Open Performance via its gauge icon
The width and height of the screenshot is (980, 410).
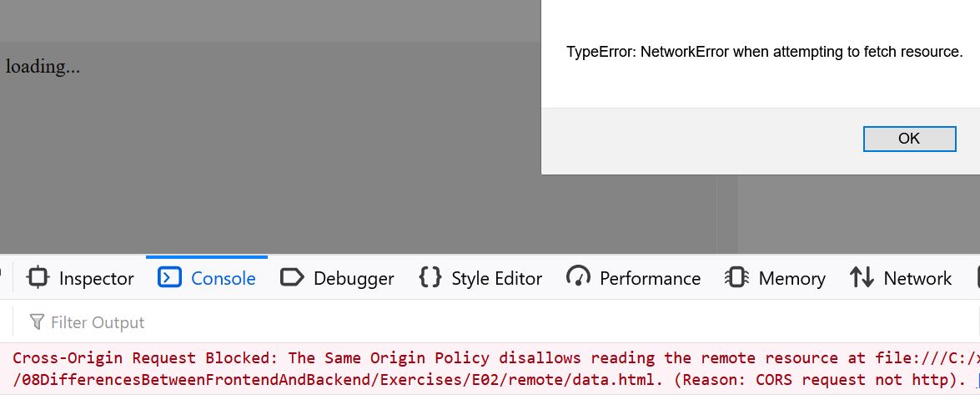point(578,276)
